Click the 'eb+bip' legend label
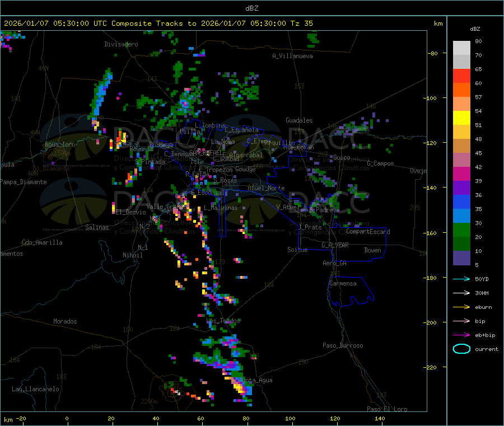The width and height of the screenshot is (504, 426). (x=485, y=335)
